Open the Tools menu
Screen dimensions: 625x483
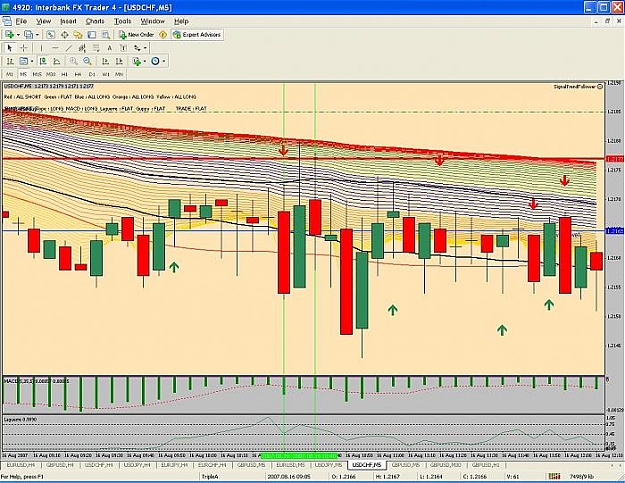point(122,21)
